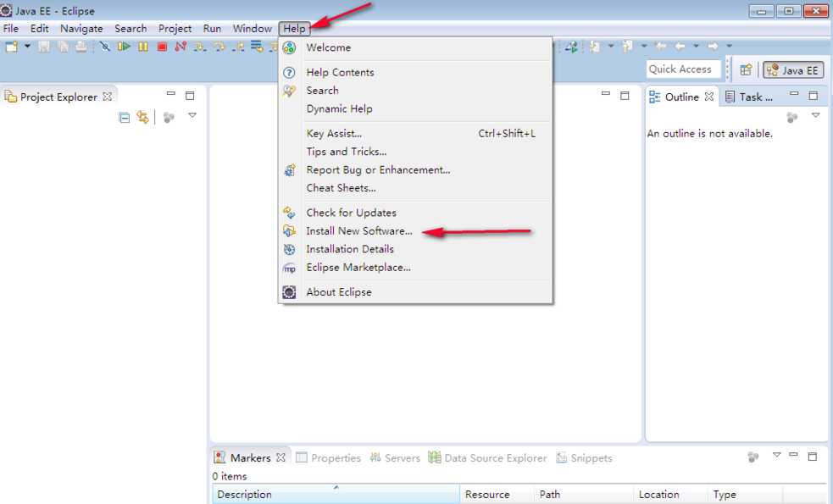Open the Run menu
This screenshot has height=504, width=833.
212,29
